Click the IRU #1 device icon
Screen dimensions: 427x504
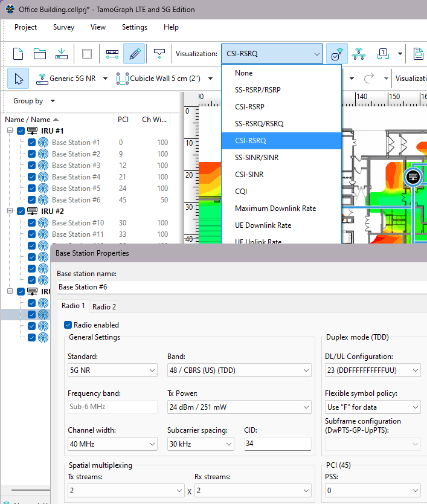tap(32, 131)
